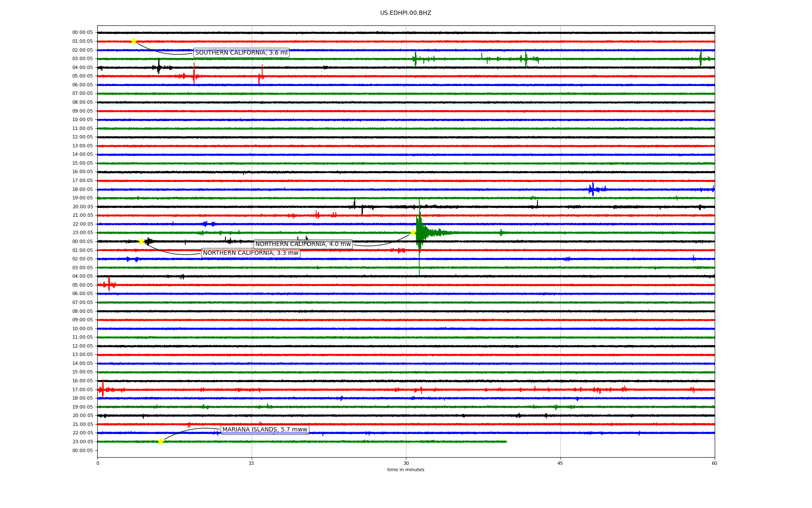Click the large green earthquake waveform burst
Image resolution: width=812 pixels, height=508 pixels.
421,232
